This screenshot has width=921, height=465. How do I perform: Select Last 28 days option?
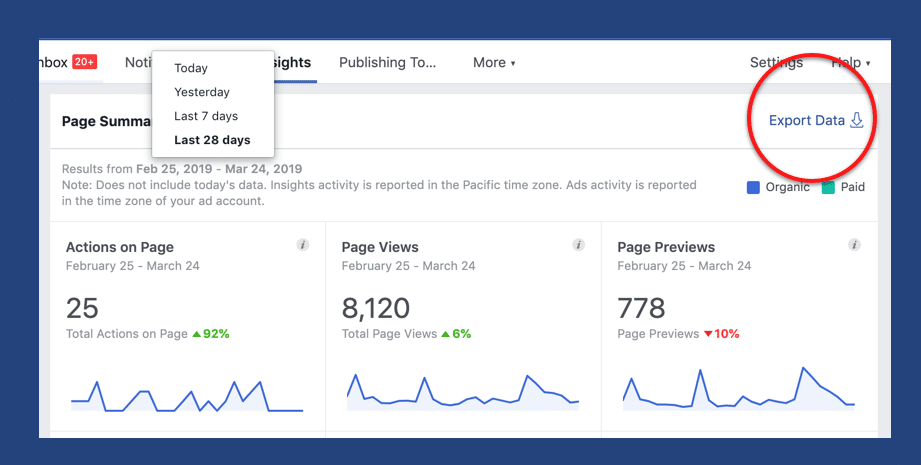tap(212, 140)
